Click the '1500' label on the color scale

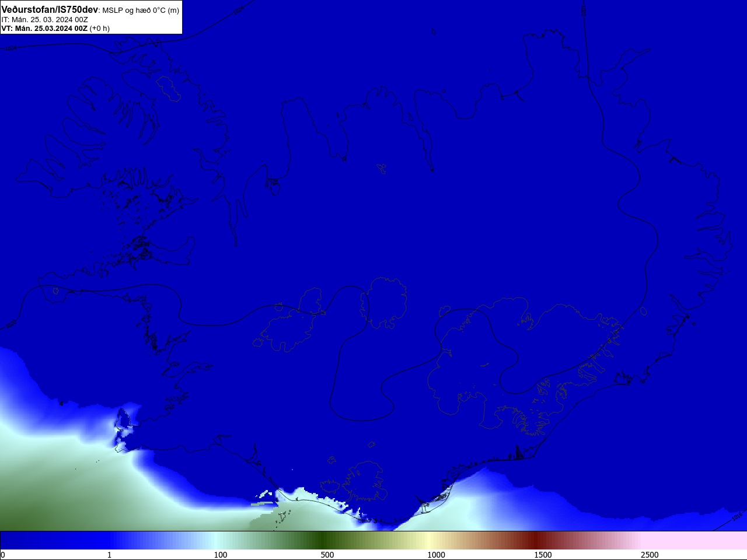tap(543, 555)
